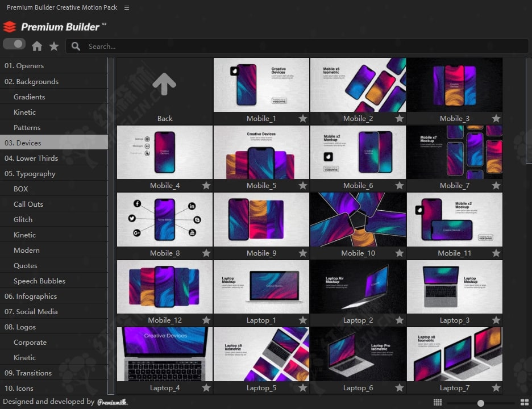
Task: Open the 05. Typography category
Action: [x=54, y=174]
